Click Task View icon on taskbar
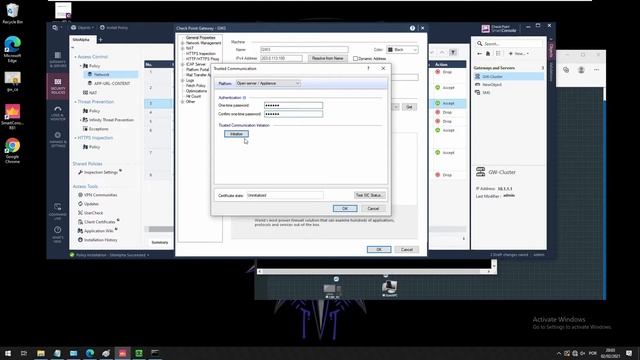 24,353
